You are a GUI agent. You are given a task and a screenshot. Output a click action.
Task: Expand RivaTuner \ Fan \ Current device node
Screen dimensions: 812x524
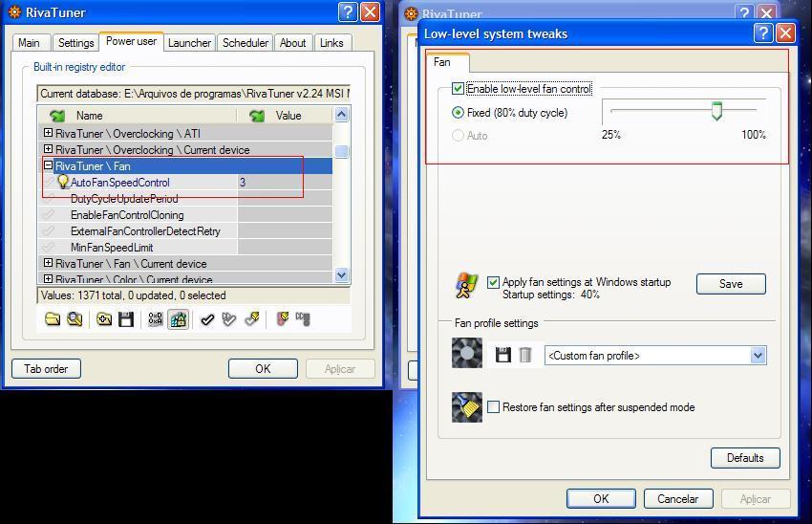click(x=48, y=262)
